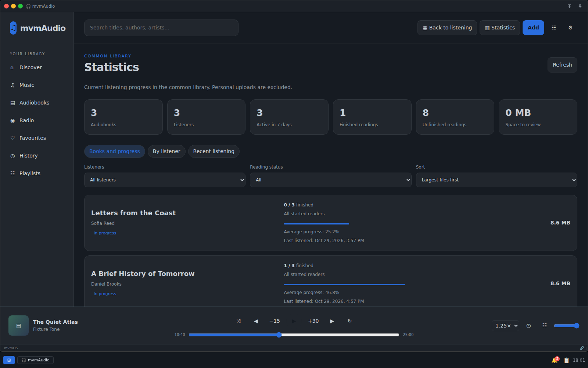This screenshot has width=588, height=368.
Task: Focus the search titles, authors field
Action: point(161,28)
